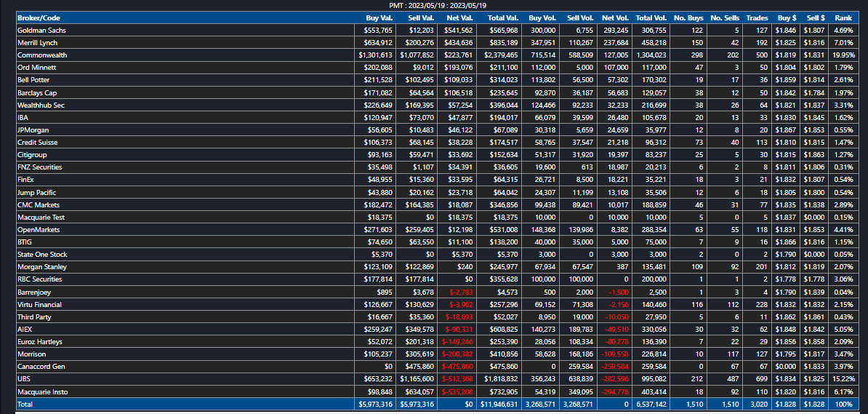868x414 pixels.
Task: Click the UBS broker name
Action: 24,379
